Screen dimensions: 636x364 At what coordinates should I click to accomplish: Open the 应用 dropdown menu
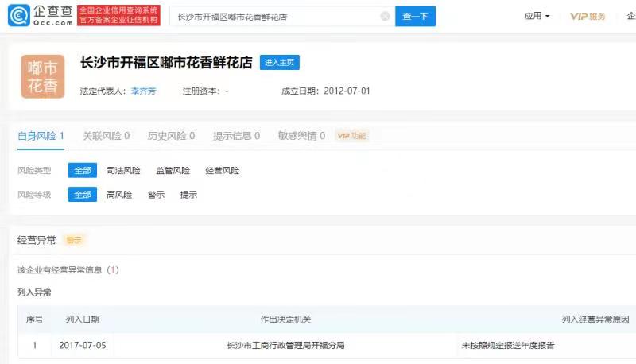537,16
